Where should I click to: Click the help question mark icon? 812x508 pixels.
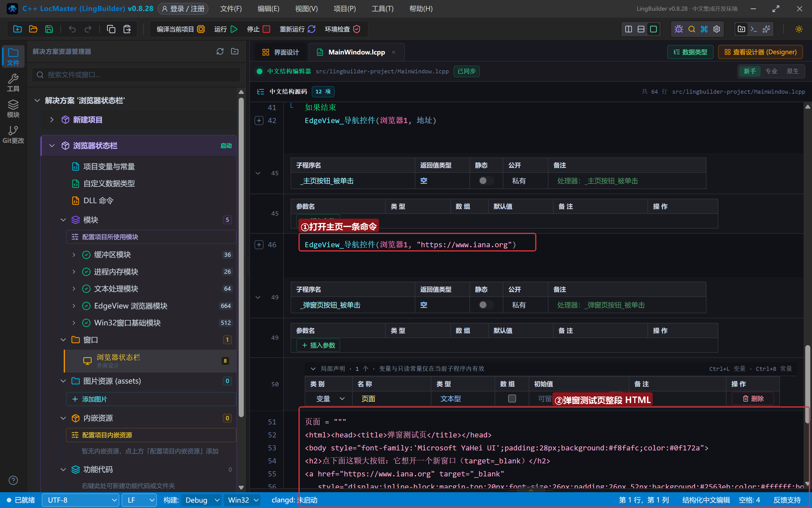pyautogui.click(x=13, y=480)
